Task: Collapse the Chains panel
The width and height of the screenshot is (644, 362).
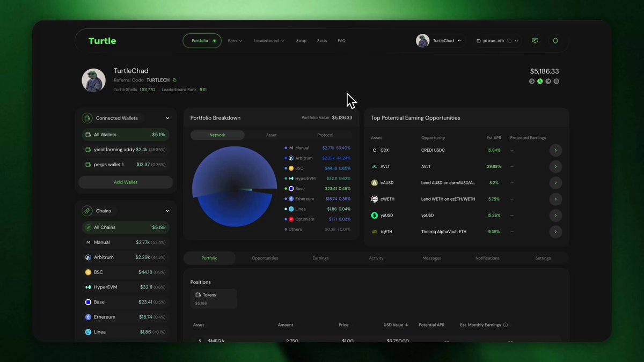Action: click(167, 211)
